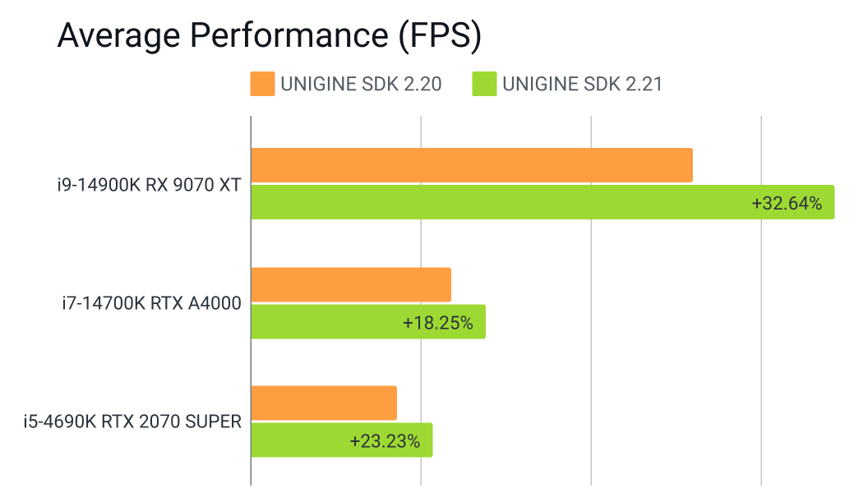Click the green bar for i7-14700K RTX A4000
868x493 pixels.
(x=368, y=321)
